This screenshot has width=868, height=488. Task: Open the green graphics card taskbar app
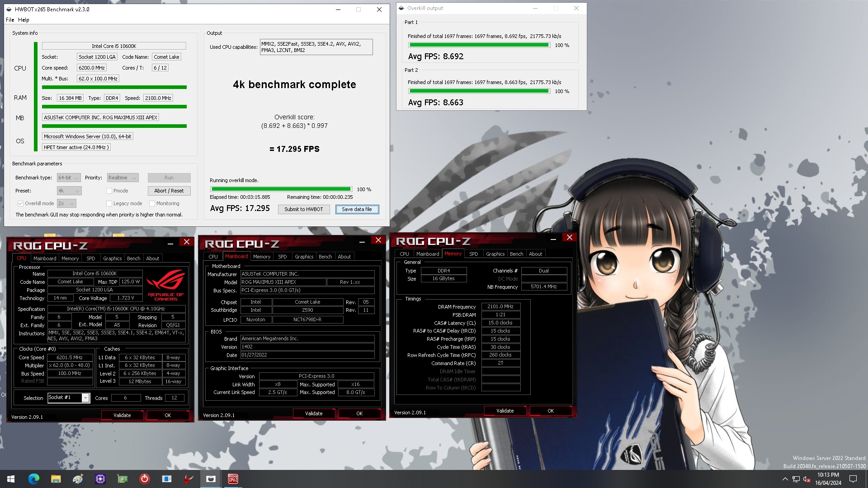point(122,479)
